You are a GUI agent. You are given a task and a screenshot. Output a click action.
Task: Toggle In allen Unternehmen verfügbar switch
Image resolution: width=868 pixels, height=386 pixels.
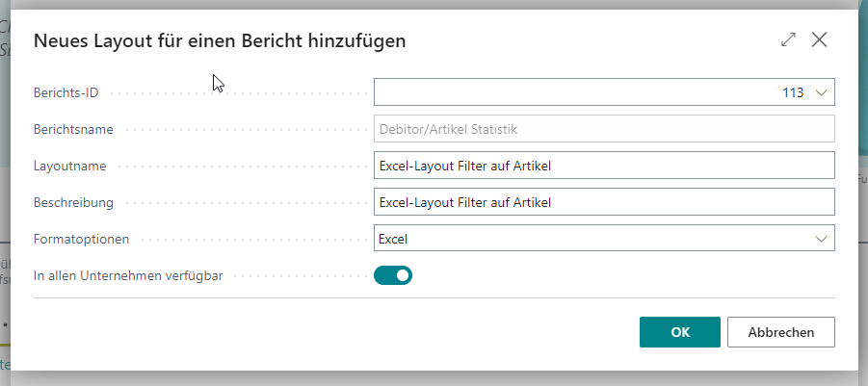(x=393, y=275)
